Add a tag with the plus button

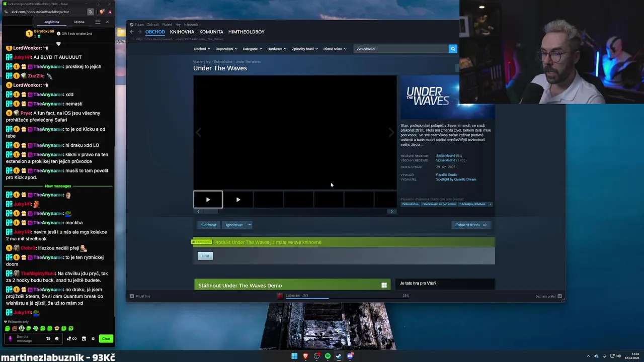pos(490,204)
